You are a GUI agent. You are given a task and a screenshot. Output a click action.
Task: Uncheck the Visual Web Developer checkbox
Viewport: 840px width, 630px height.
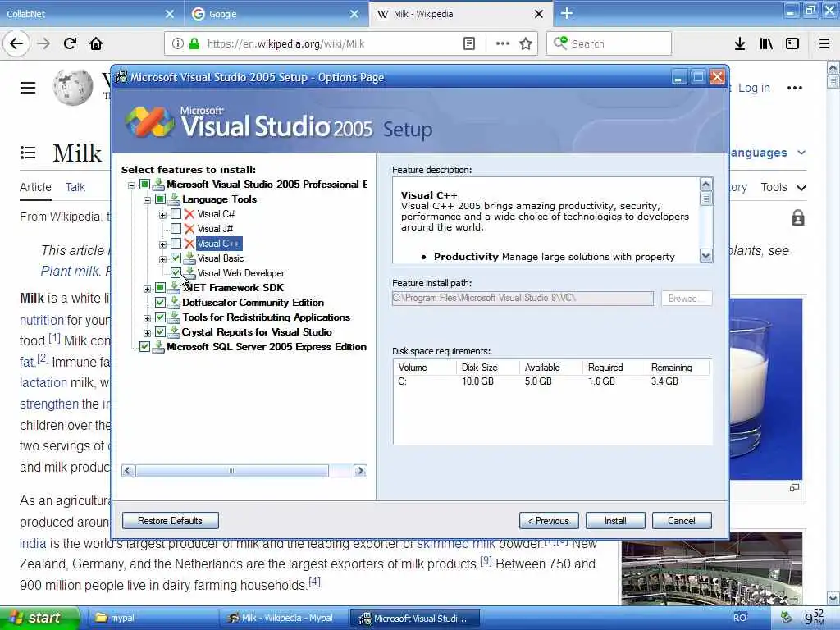pyautogui.click(x=176, y=273)
